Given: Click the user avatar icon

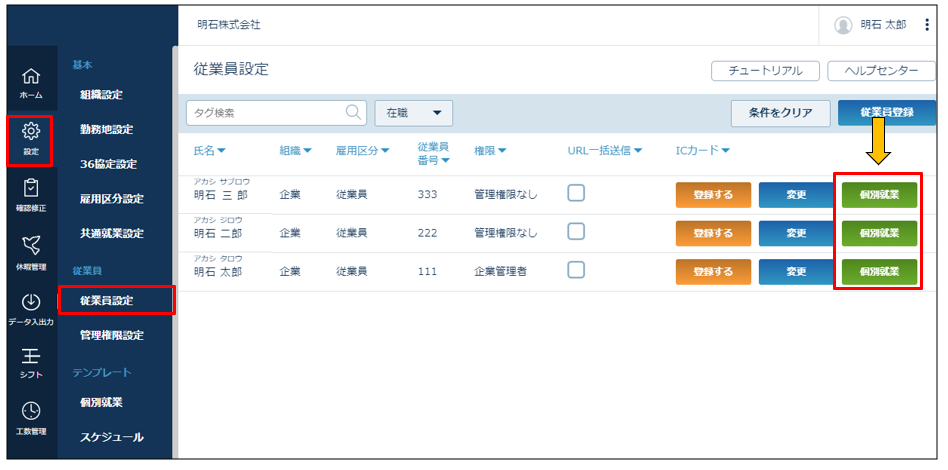Looking at the screenshot, I should tap(843, 25).
